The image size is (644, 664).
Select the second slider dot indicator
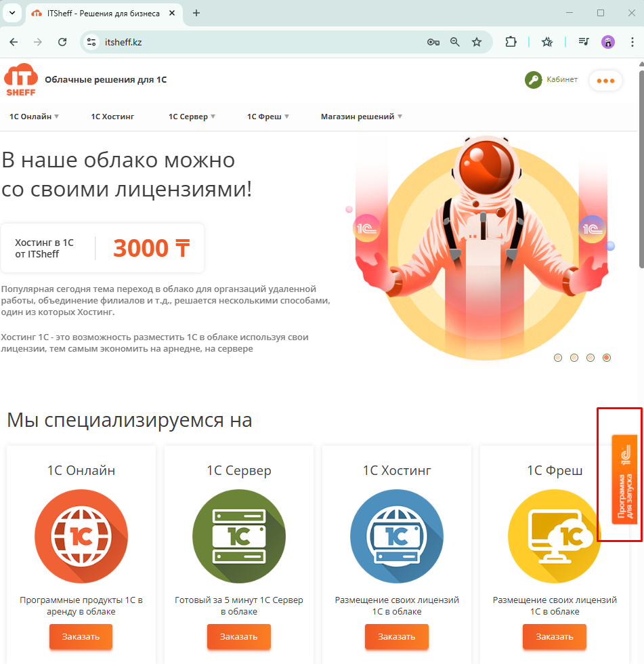pos(574,358)
